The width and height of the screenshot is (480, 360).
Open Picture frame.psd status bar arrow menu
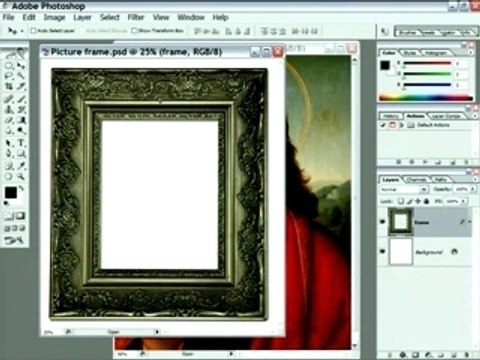156,332
